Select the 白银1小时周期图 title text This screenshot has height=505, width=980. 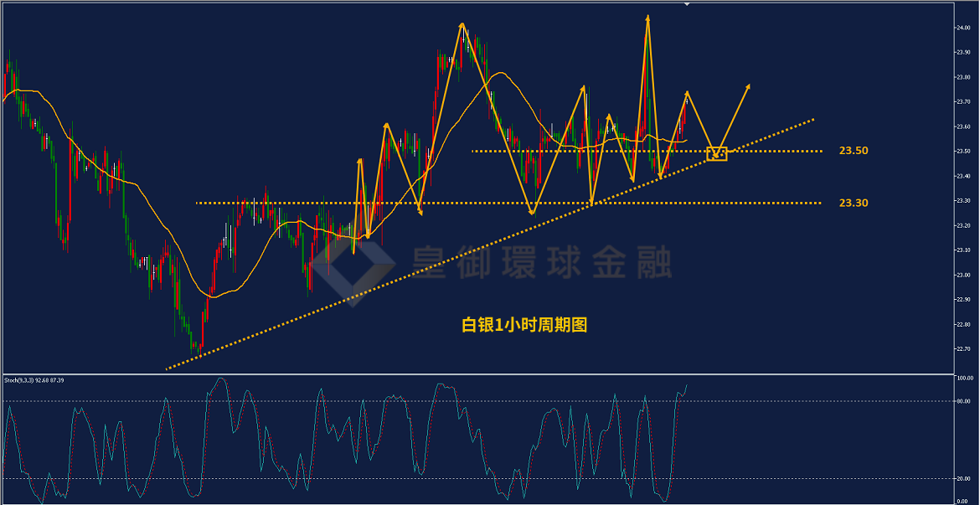[524, 325]
